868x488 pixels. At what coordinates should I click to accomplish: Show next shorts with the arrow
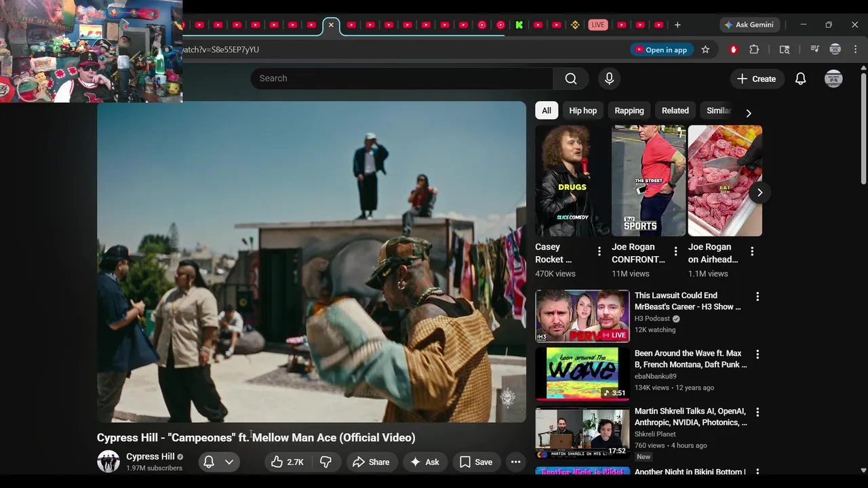pyautogui.click(x=759, y=192)
